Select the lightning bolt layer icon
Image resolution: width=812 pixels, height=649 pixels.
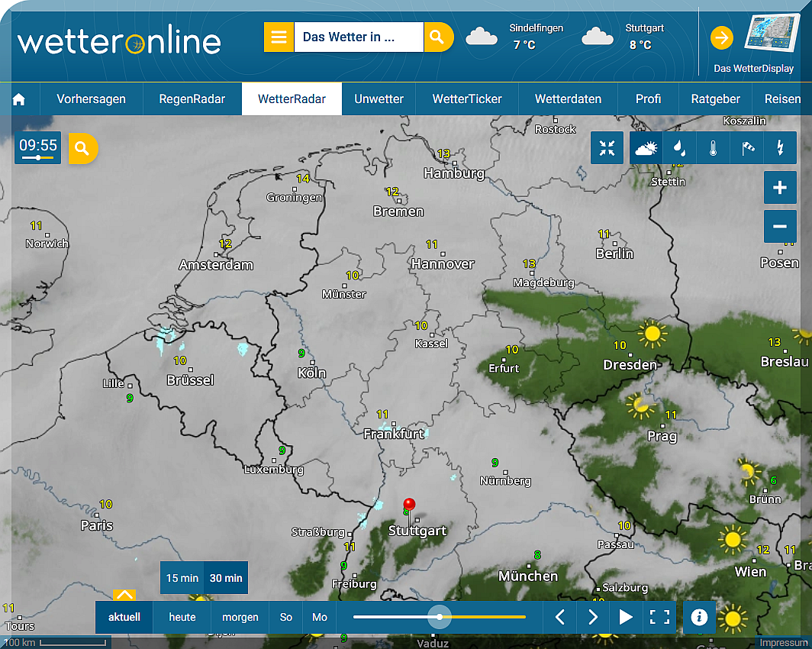point(780,148)
